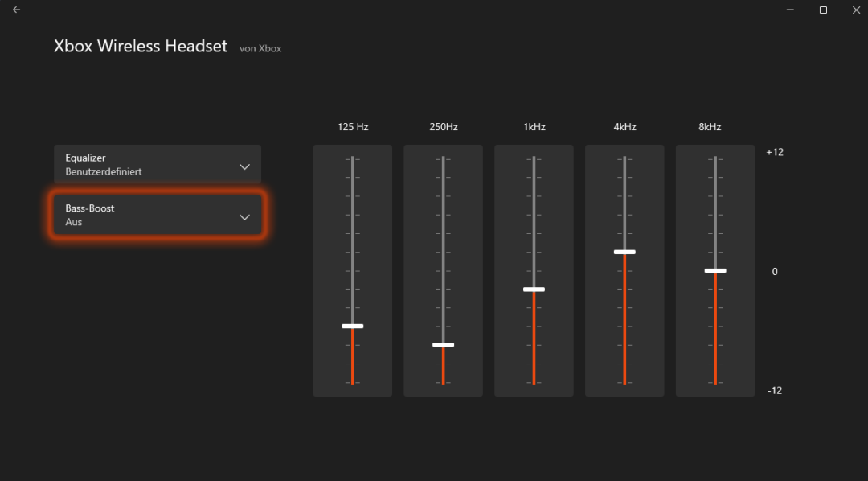Minimize the Xbox Accessories window
The height and width of the screenshot is (481, 868).
[x=789, y=10]
